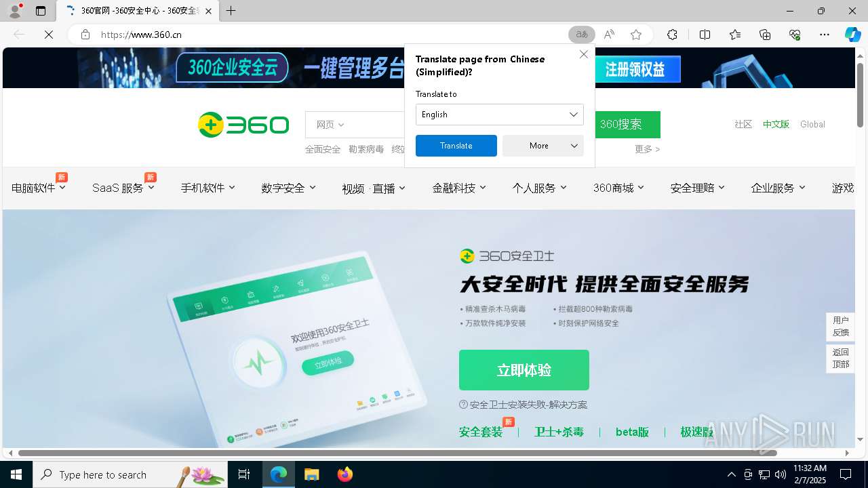Open 安全卫士安装失败-解决方案 help link
The width and height of the screenshot is (868, 488).
pyautogui.click(x=523, y=405)
